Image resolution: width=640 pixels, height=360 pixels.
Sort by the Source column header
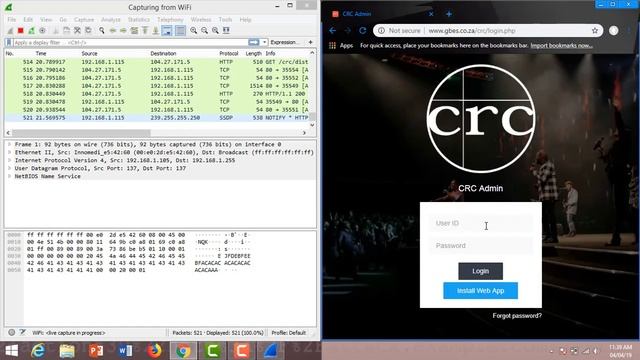pos(89,53)
